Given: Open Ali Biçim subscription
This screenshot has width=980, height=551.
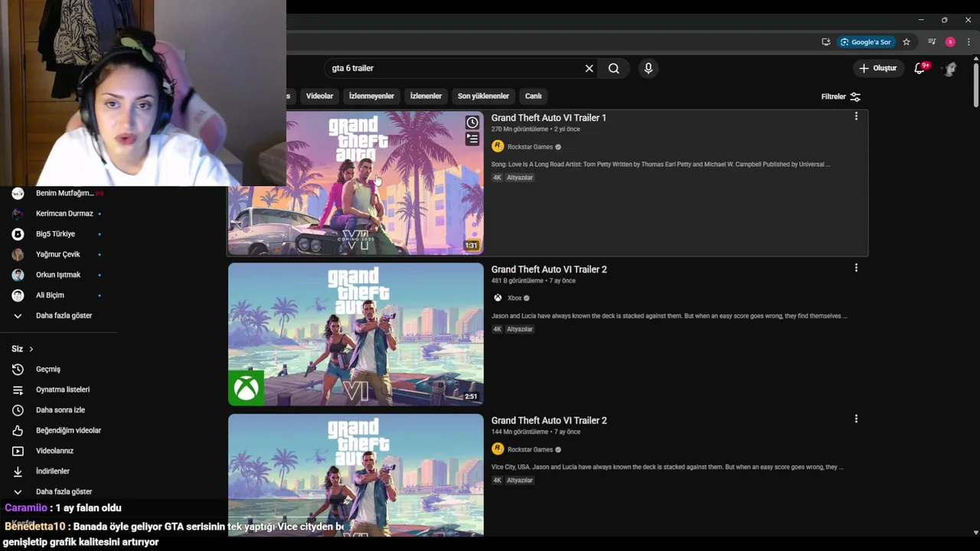Looking at the screenshot, I should 57,295.
